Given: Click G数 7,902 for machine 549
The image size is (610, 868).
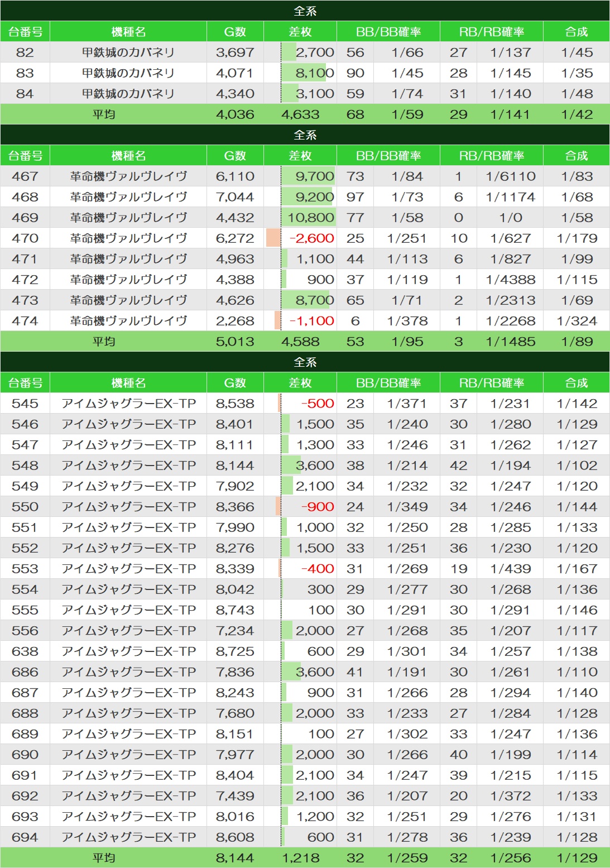Looking at the screenshot, I should click(x=235, y=486).
